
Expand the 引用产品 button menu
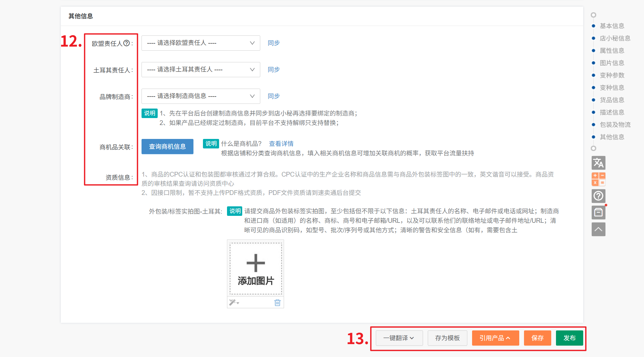point(495,338)
